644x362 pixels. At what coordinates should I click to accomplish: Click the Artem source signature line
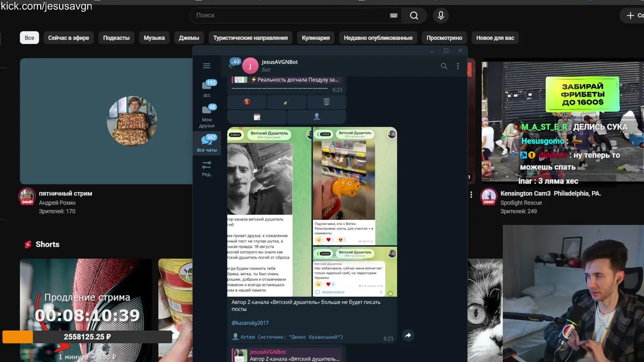pyautogui.click(x=287, y=337)
